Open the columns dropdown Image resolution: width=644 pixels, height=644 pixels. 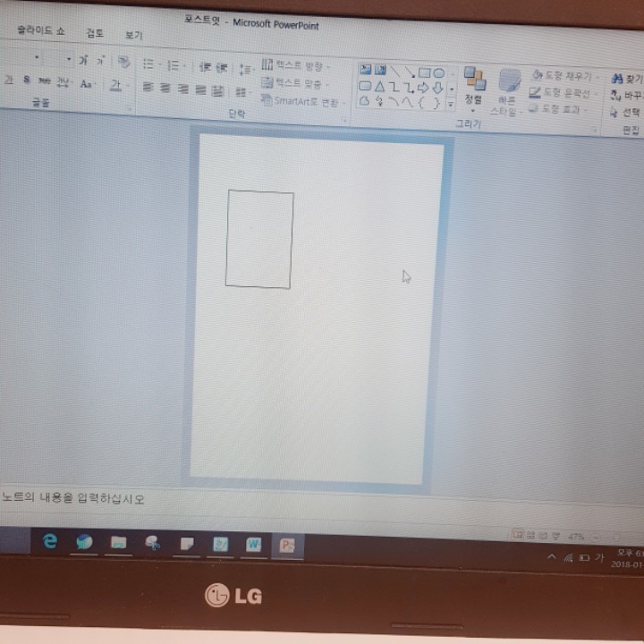point(242,92)
